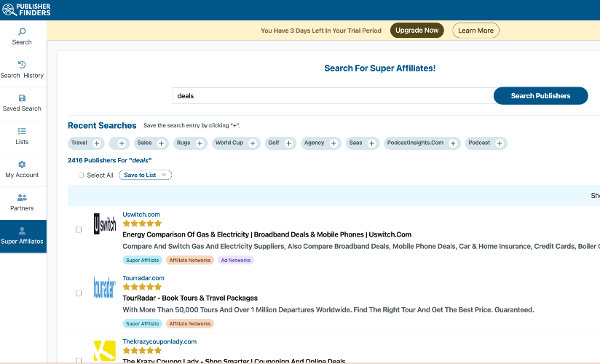Save the Sales search with plus

point(161,143)
